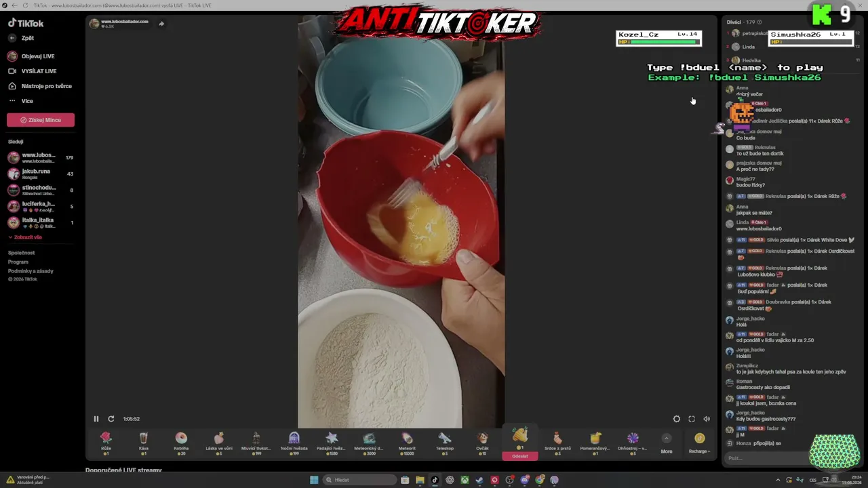Open the Program footer link
Image resolution: width=868 pixels, height=488 pixels.
[x=18, y=262]
